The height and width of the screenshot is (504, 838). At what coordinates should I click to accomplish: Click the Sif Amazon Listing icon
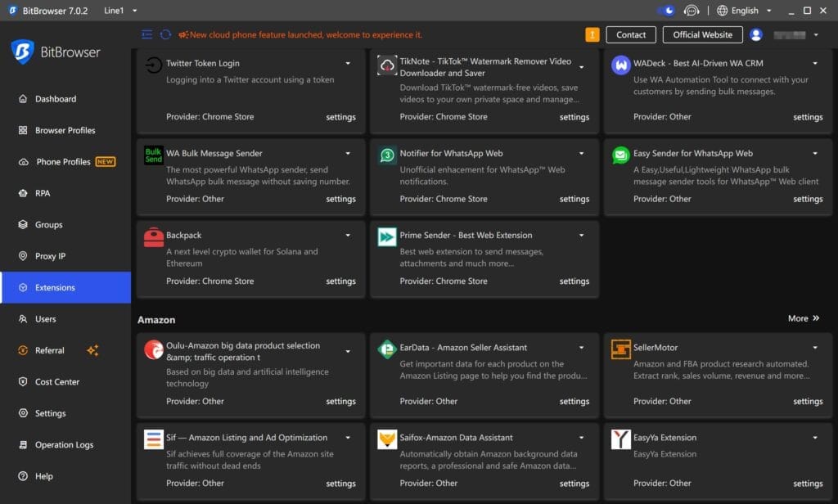point(154,439)
